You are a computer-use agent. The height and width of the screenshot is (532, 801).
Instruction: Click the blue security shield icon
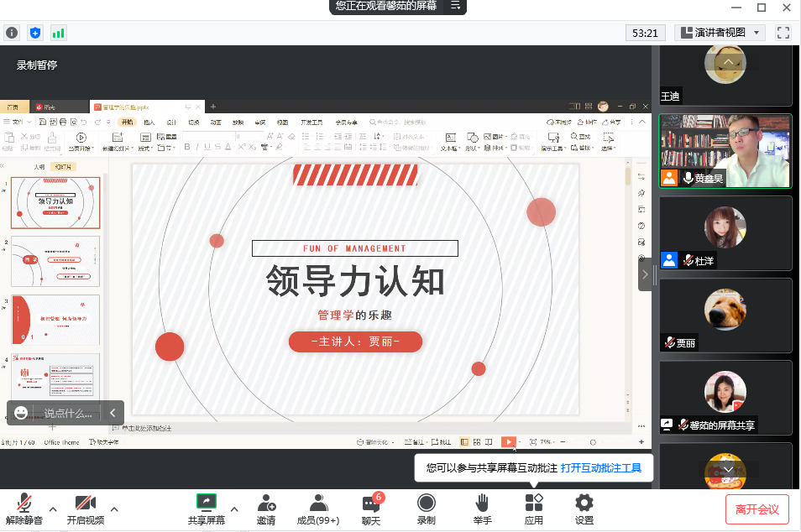[35, 33]
